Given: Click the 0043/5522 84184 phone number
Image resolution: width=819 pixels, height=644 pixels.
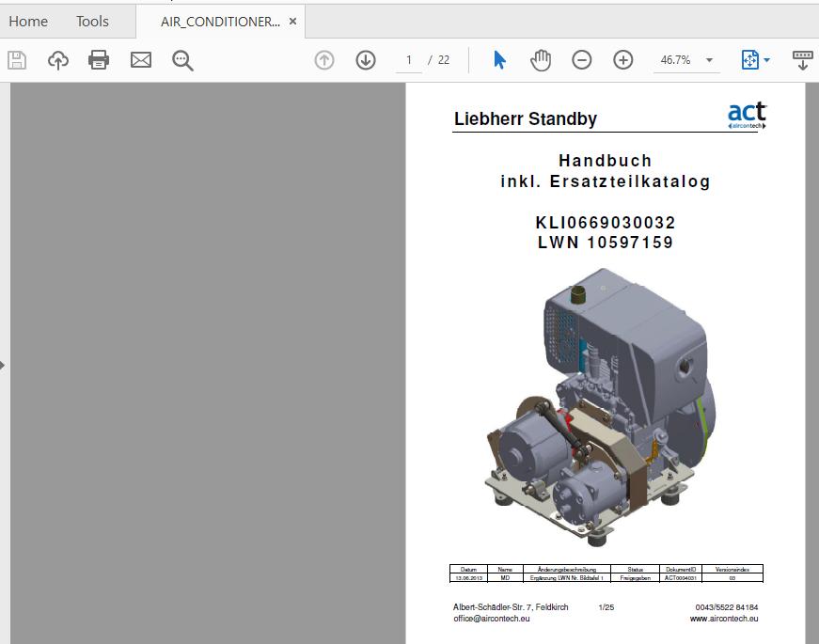Looking at the screenshot, I should [x=727, y=607].
